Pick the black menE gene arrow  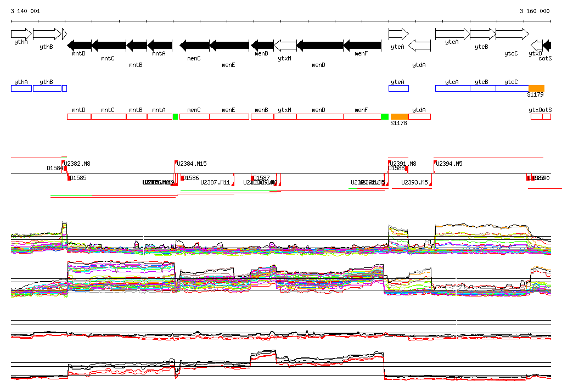tap(229, 46)
